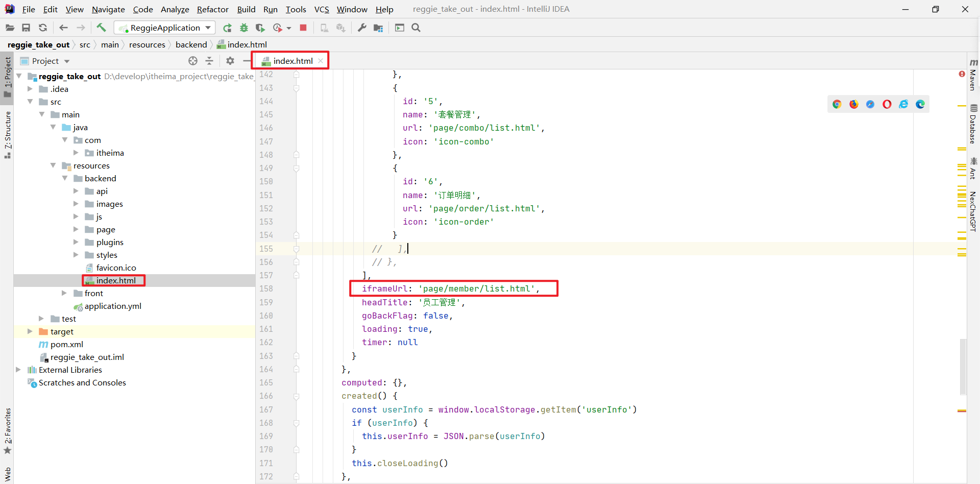980x484 pixels.
Task: Close the index.html editor tab
Action: [x=321, y=61]
